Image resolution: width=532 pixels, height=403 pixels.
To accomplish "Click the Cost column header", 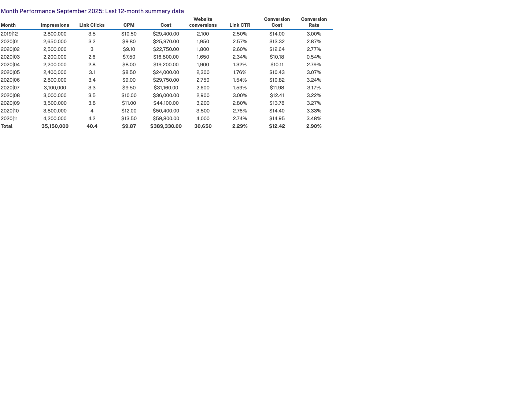I will 166,25.
